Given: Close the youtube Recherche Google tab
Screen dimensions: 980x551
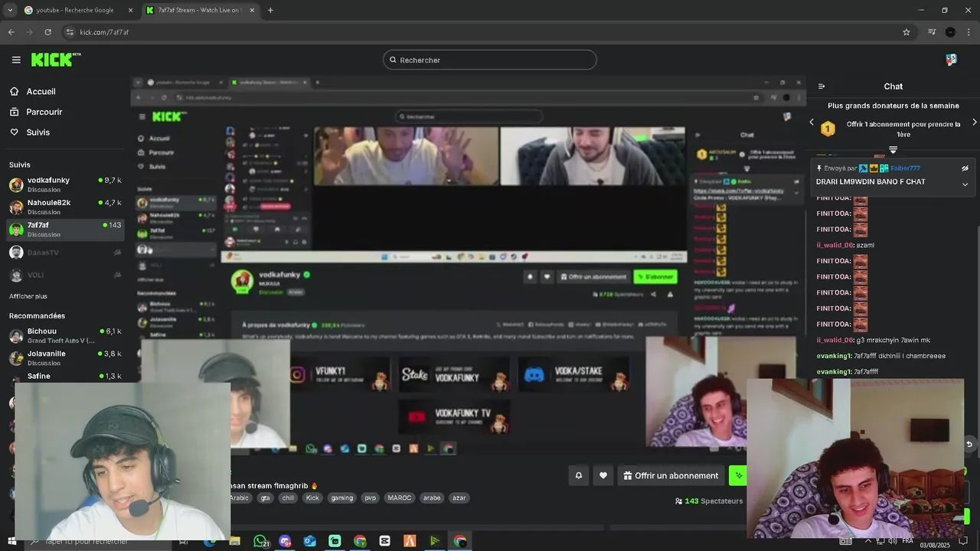Looking at the screenshot, I should pyautogui.click(x=130, y=10).
